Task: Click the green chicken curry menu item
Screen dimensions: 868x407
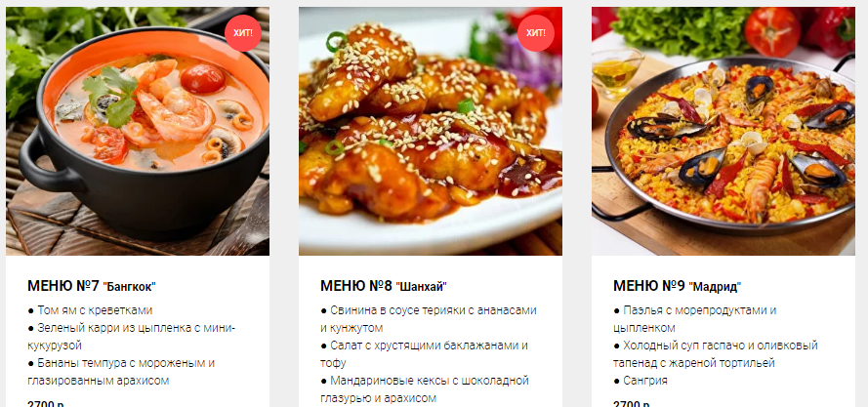Action: tap(132, 337)
